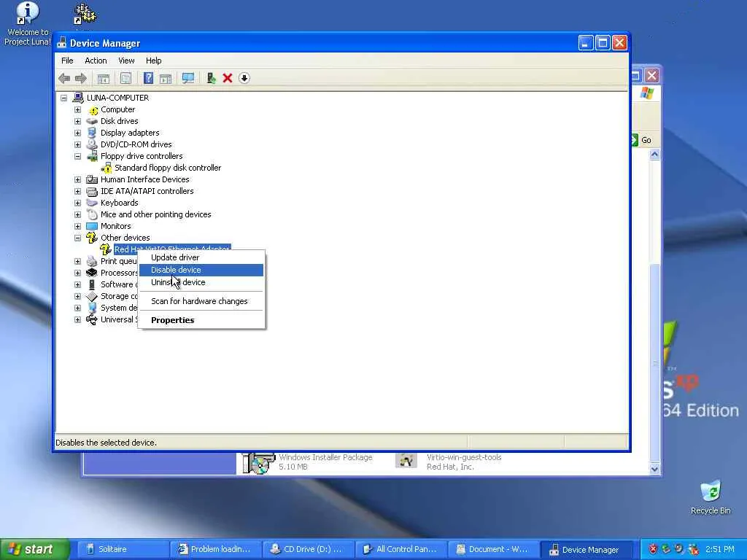This screenshot has height=560, width=747.
Task: Click the Monitors category icon
Action: pos(92,226)
